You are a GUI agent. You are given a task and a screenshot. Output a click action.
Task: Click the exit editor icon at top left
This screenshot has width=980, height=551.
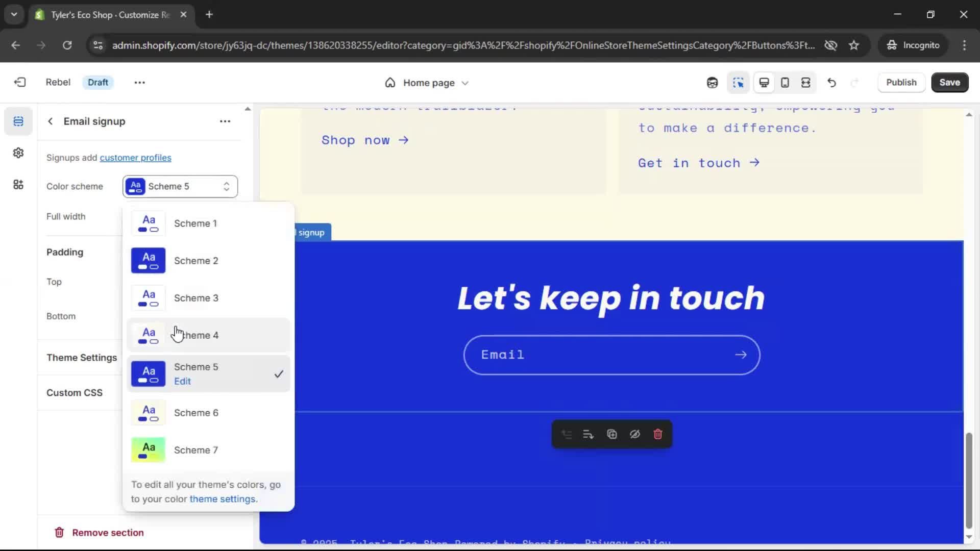[x=20, y=82]
